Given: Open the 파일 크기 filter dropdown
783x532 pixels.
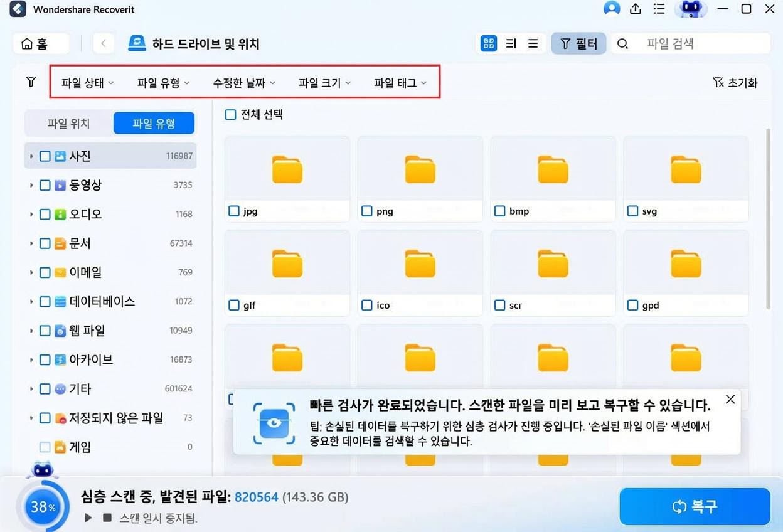Looking at the screenshot, I should 324,83.
